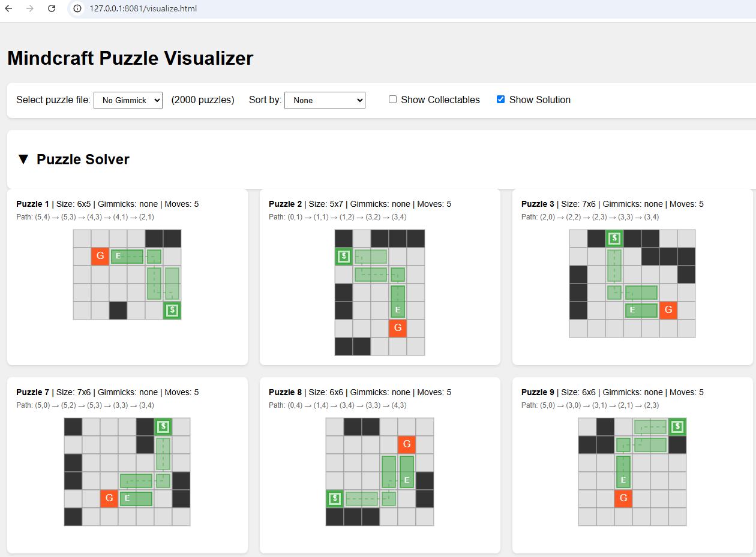
Task: Click the browser reload icon
Action: click(x=52, y=8)
